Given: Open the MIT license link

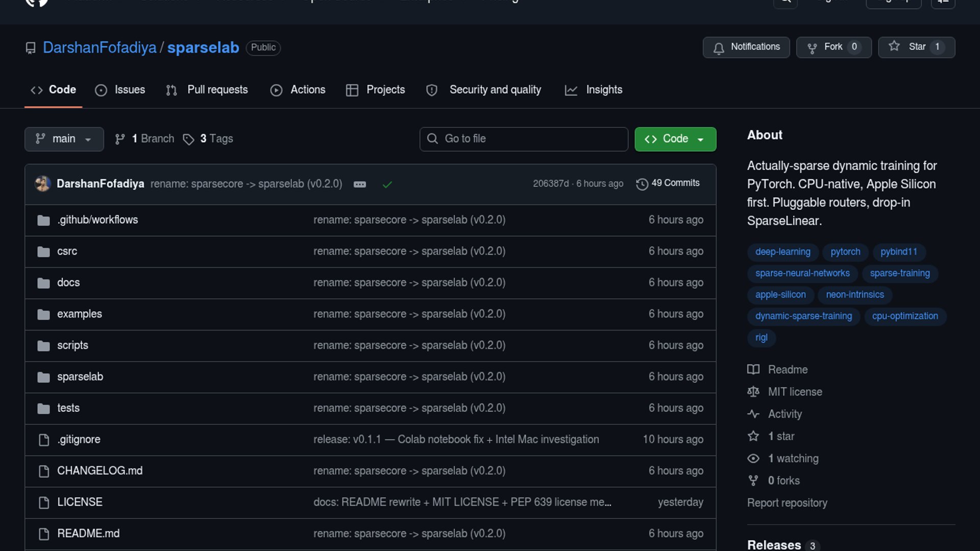Looking at the screenshot, I should [x=795, y=392].
